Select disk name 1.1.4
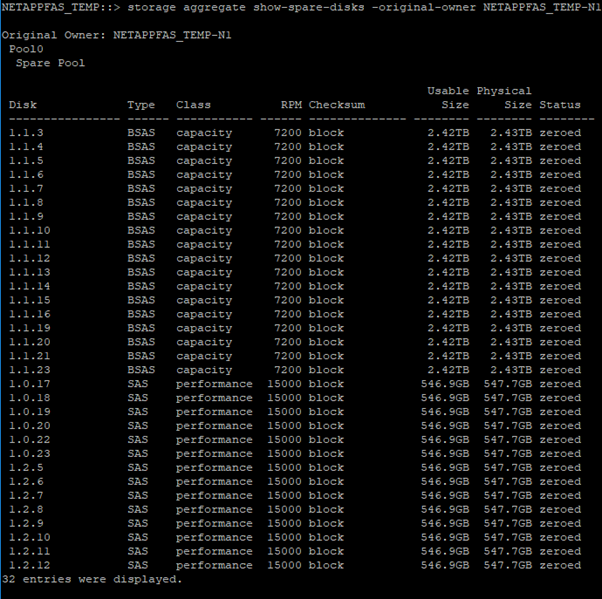Image resolution: width=602 pixels, height=599 pixels. tap(26, 147)
